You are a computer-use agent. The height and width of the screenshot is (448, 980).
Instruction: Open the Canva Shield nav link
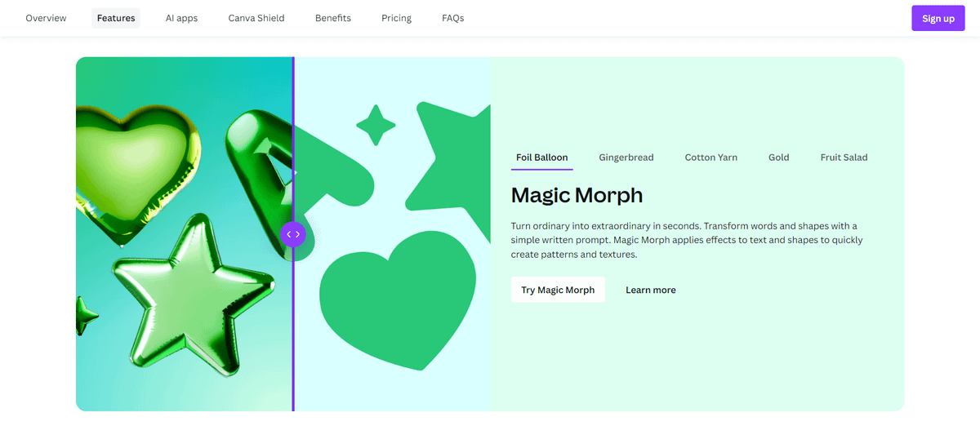click(256, 18)
